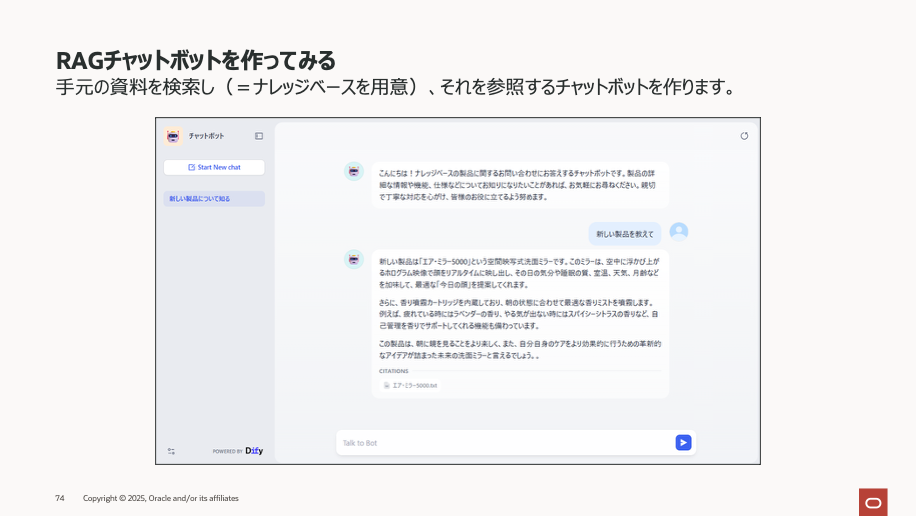Image resolution: width=916 pixels, height=516 pixels.
Task: Click the Oracle logo on the slide
Action: [873, 503]
